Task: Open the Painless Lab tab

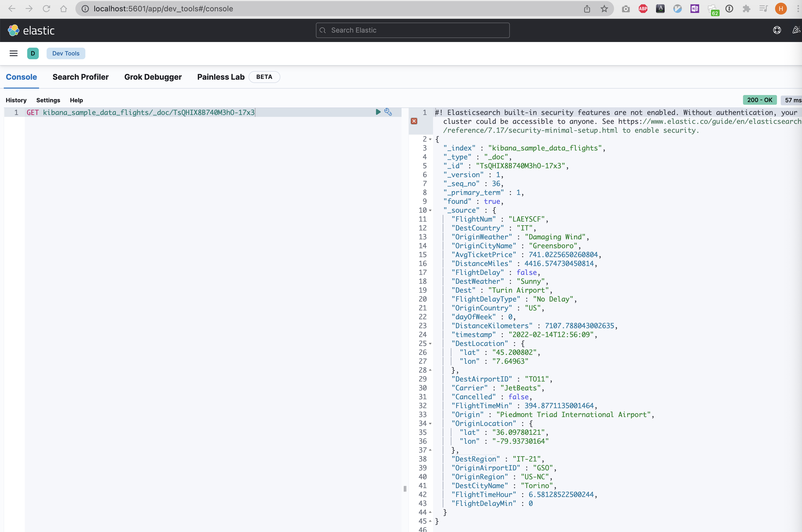Action: tap(221, 77)
